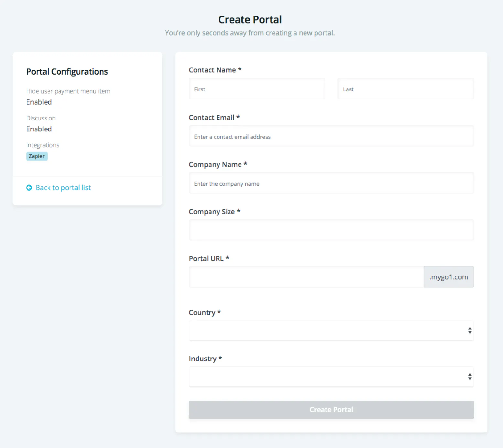Open the Country dropdown
The width and height of the screenshot is (503, 448).
coord(331,330)
